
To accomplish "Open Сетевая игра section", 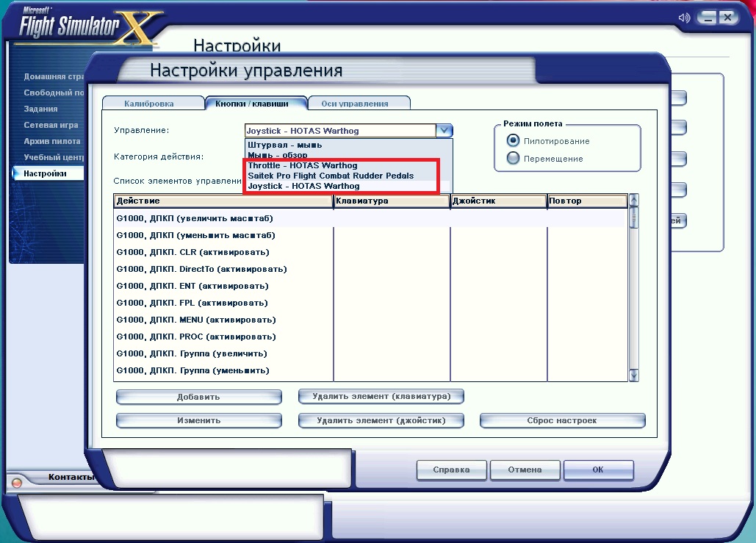I will [51, 125].
